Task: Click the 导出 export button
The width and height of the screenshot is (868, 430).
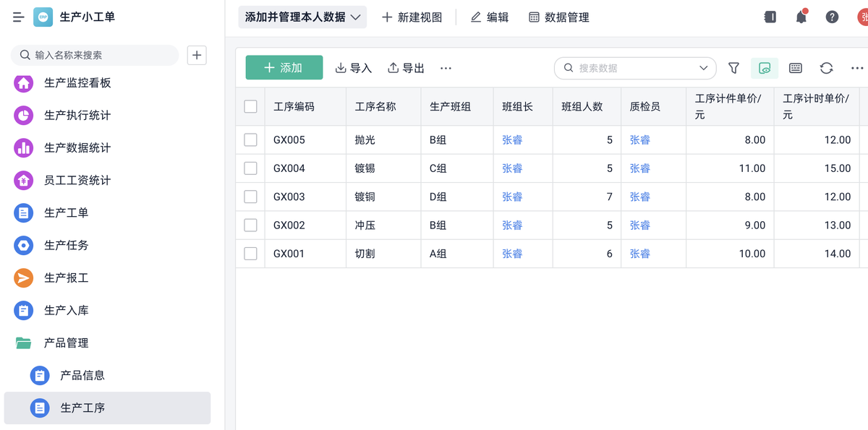Action: coord(407,68)
